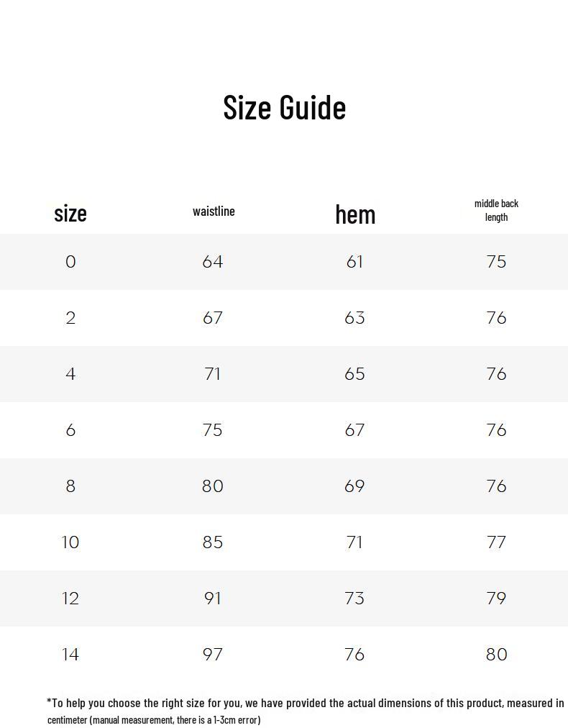The width and height of the screenshot is (568, 728).
Task: Select waistline value 91 for size 12
Action: click(213, 599)
